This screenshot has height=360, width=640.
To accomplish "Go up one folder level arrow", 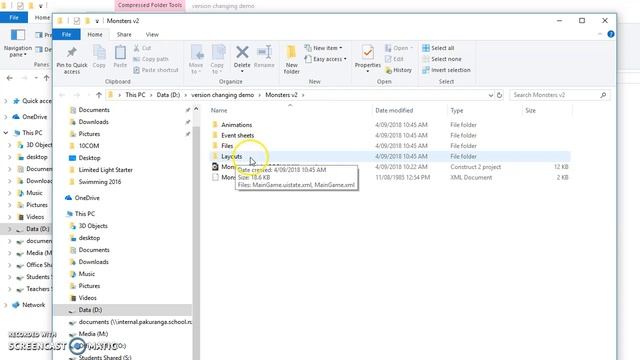I will [99, 95].
